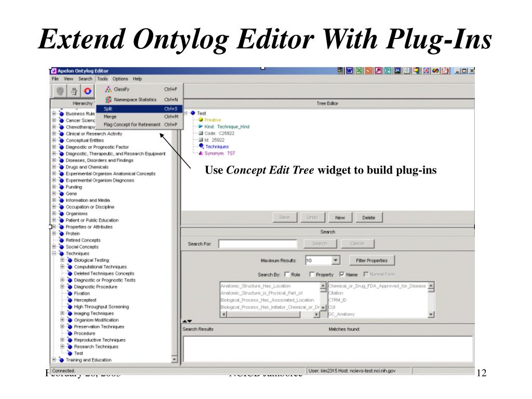The height and width of the screenshot is (399, 532).
Task: Click the horizontal scrollbar of the roles list
Action: 270,314
